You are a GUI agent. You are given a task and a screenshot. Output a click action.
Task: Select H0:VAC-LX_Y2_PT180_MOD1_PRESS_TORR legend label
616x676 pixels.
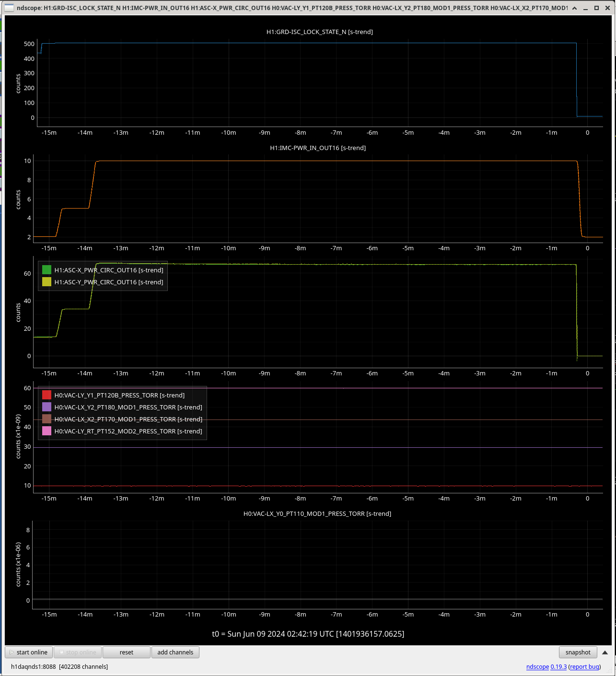[x=128, y=407]
